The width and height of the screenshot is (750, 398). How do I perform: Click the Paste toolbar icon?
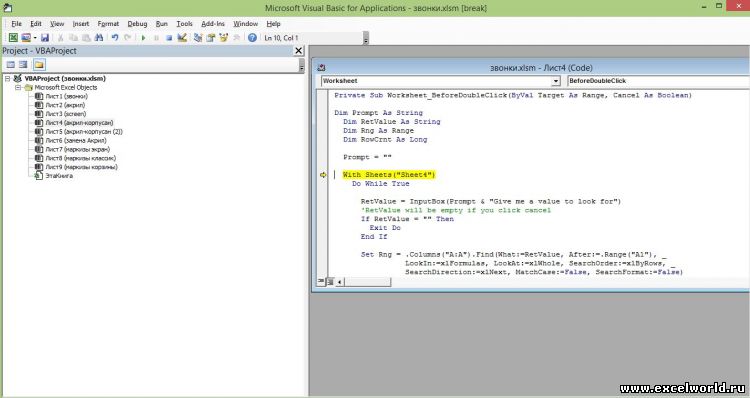pos(86,38)
